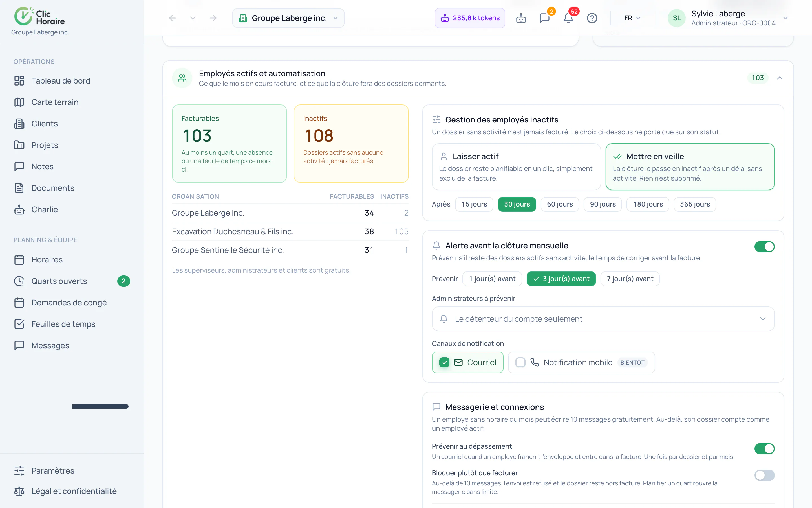Select 3 jour(s) avant
This screenshot has width=812, height=508.
[561, 279]
